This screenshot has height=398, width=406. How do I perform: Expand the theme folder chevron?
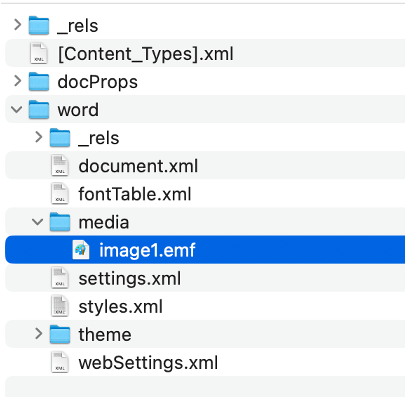[39, 333]
